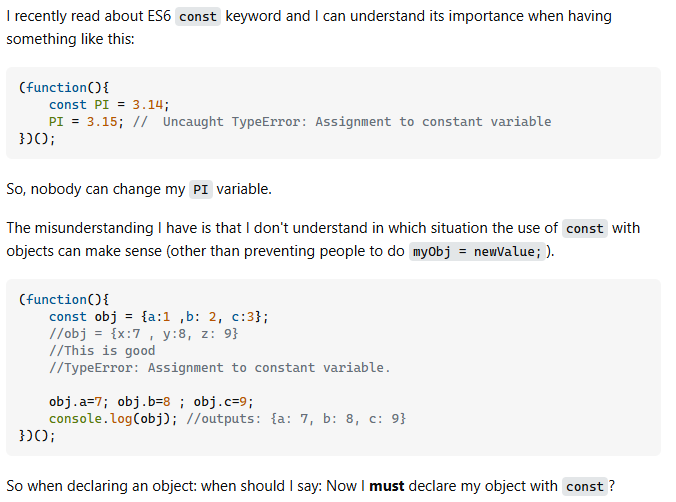This screenshot has height=502, width=676.
Task: Click the 'const obj = {a:1 ,b: 2, c:3};' line
Action: [158, 316]
